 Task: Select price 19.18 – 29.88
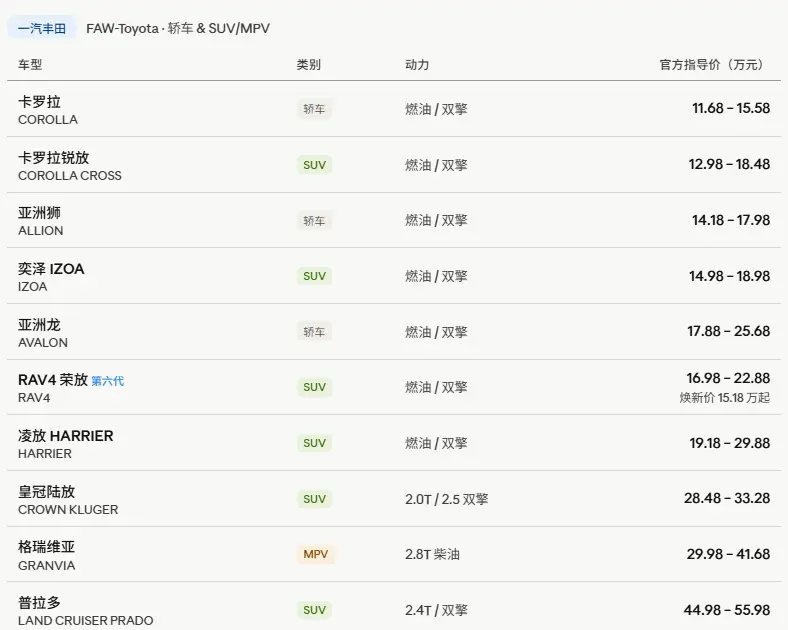[729, 443]
